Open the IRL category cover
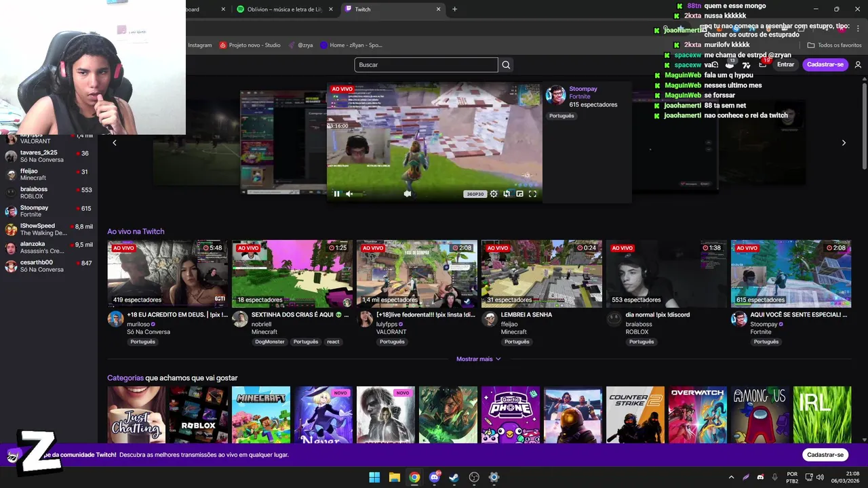Image resolution: width=868 pixels, height=488 pixels. [x=823, y=415]
